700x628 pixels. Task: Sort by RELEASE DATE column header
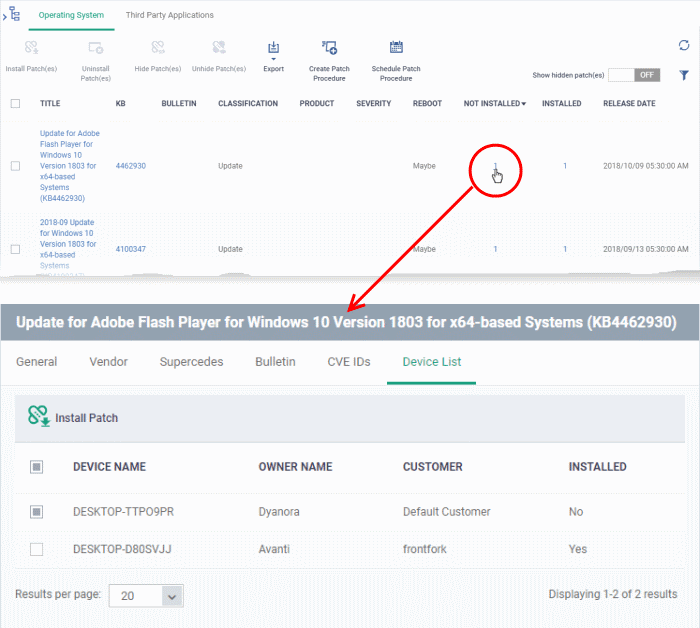coord(629,104)
